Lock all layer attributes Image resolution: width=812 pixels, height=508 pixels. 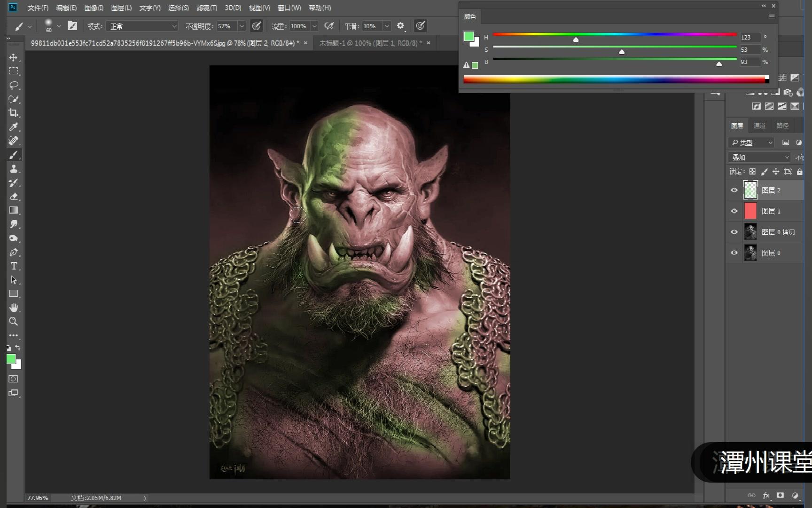coord(799,172)
